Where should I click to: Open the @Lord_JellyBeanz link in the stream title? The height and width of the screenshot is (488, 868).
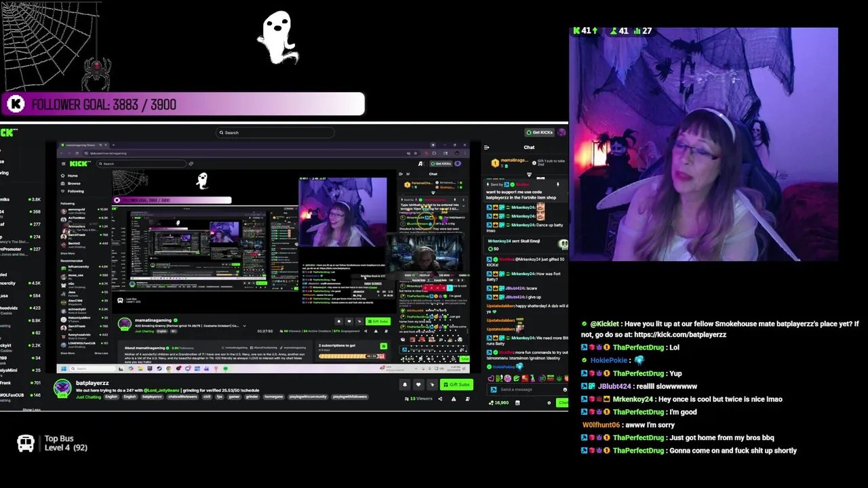(x=161, y=390)
